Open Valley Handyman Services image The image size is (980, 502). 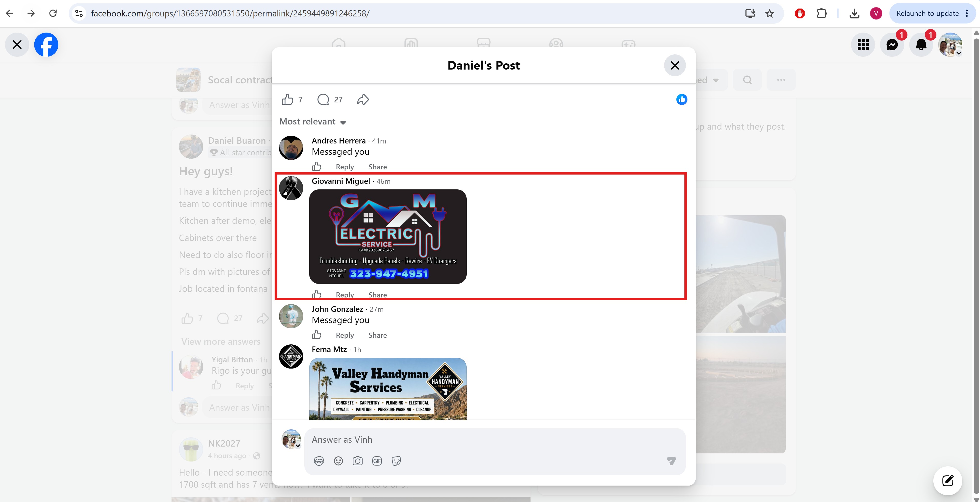(388, 389)
